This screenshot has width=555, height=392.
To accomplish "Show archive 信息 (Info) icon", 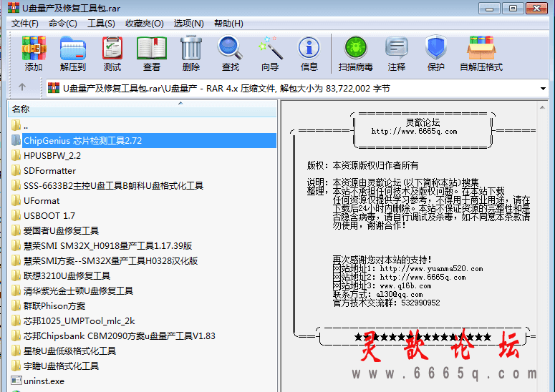I will pyautogui.click(x=309, y=48).
